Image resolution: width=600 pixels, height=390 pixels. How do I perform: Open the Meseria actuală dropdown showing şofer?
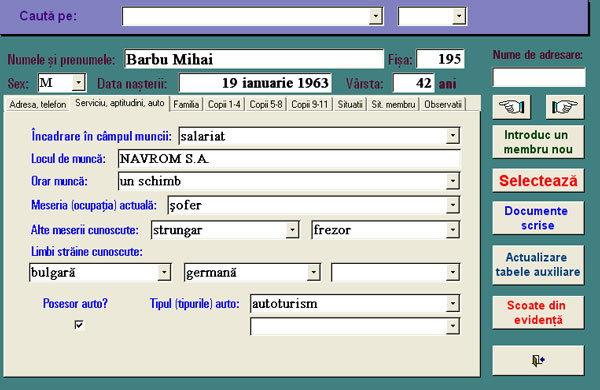point(453,205)
